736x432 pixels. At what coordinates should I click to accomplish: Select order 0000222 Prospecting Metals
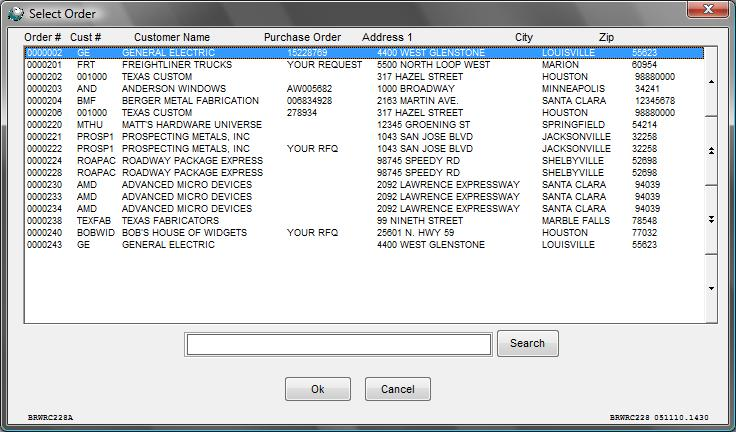point(365,148)
